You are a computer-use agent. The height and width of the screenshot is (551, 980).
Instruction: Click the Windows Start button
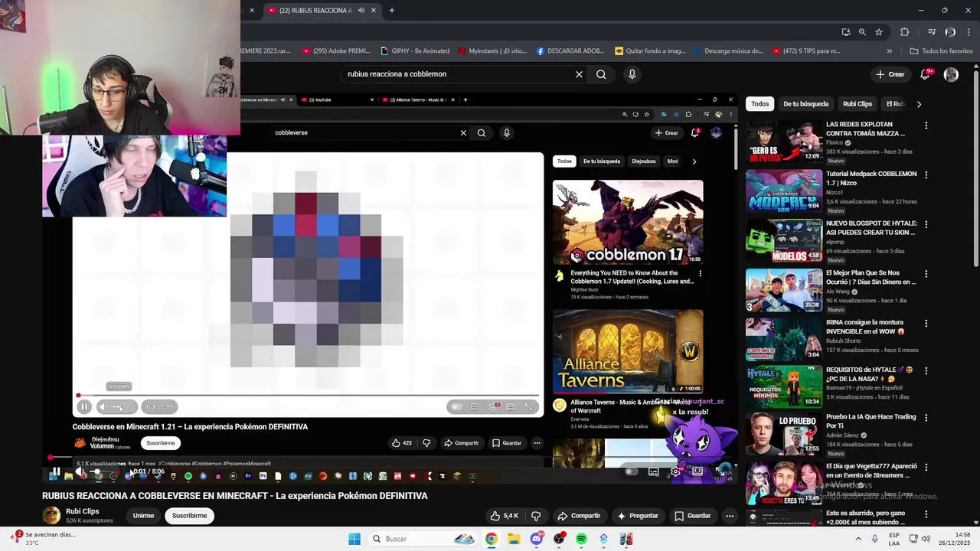click(x=354, y=539)
